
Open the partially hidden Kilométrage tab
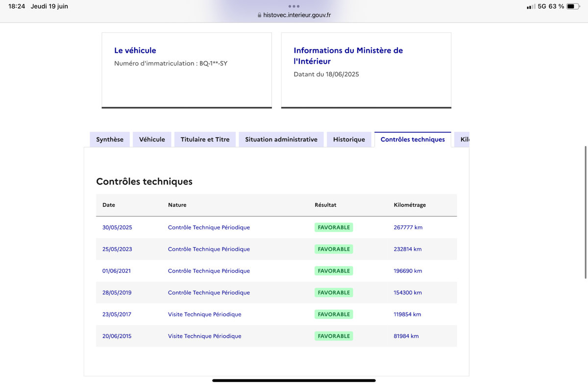[462, 140]
